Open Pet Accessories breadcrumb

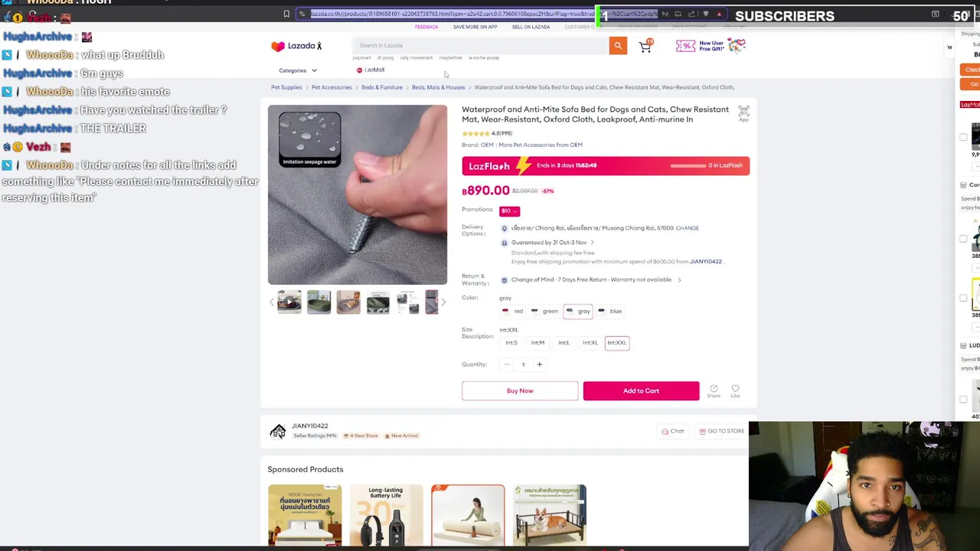click(x=332, y=87)
